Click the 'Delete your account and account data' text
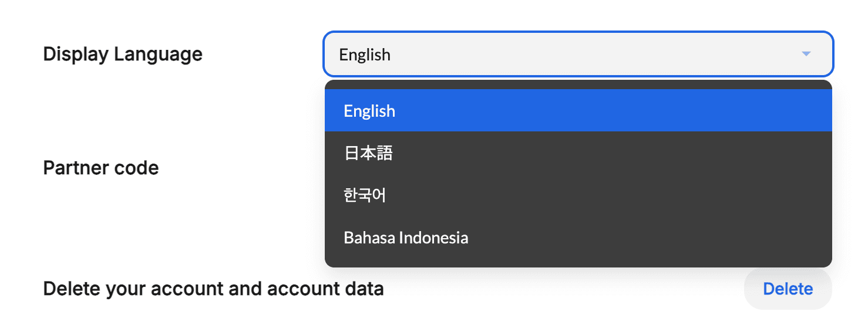Image resolution: width=868 pixels, height=332 pixels. click(213, 289)
